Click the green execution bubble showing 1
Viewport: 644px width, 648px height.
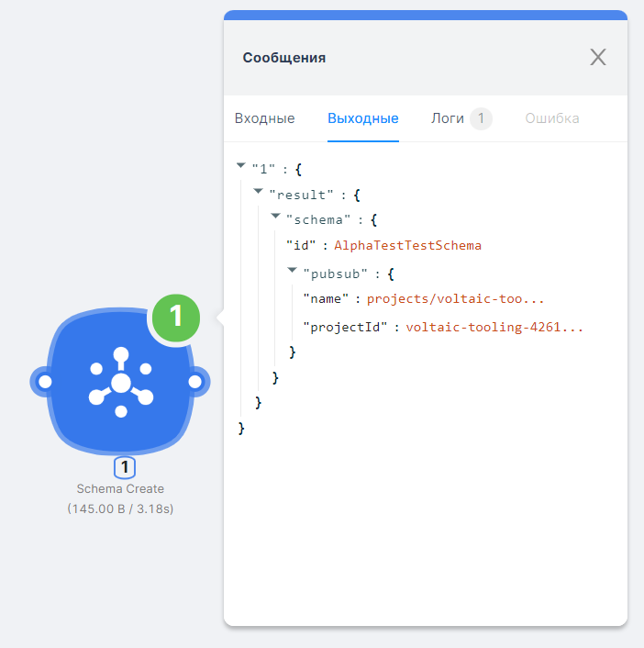pyautogui.click(x=177, y=317)
